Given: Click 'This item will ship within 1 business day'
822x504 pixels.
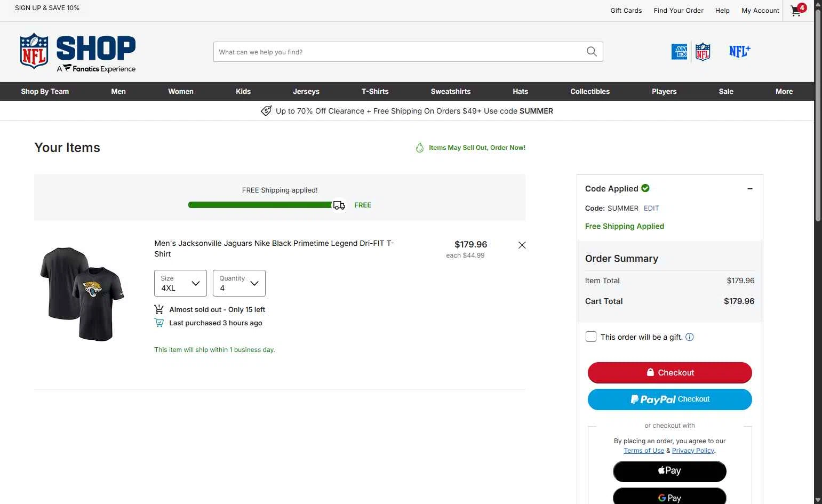Looking at the screenshot, I should pos(214,350).
